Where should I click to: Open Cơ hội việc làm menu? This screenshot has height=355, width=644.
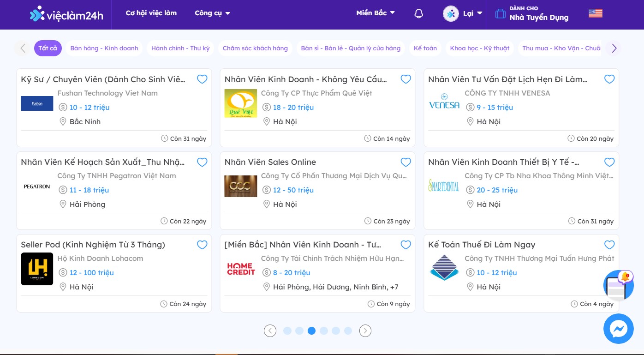click(151, 13)
